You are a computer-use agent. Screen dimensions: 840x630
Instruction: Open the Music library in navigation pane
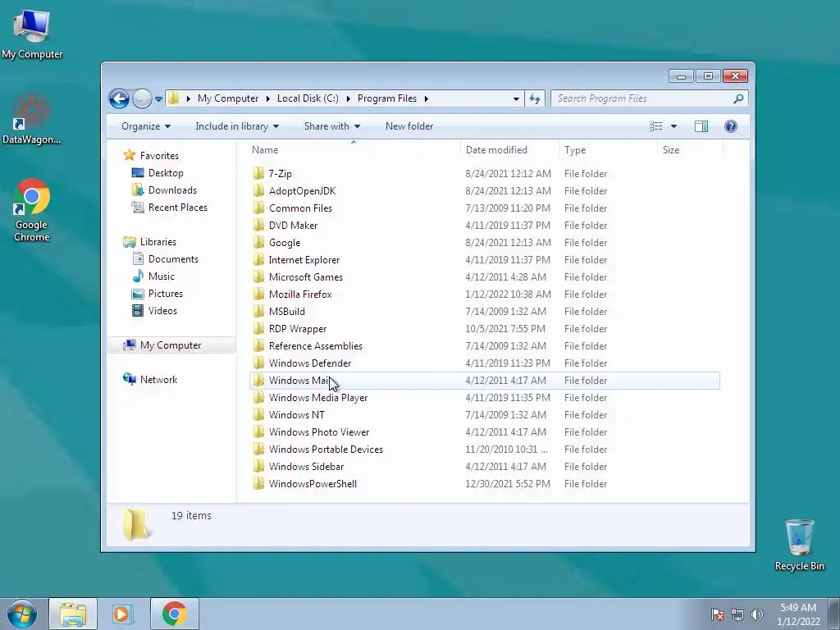(x=162, y=276)
